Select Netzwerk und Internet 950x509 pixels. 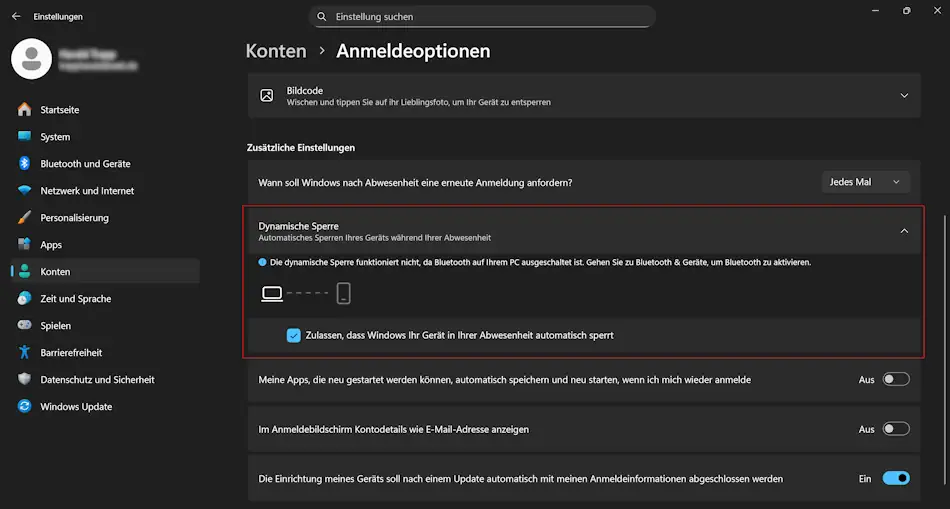105,191
